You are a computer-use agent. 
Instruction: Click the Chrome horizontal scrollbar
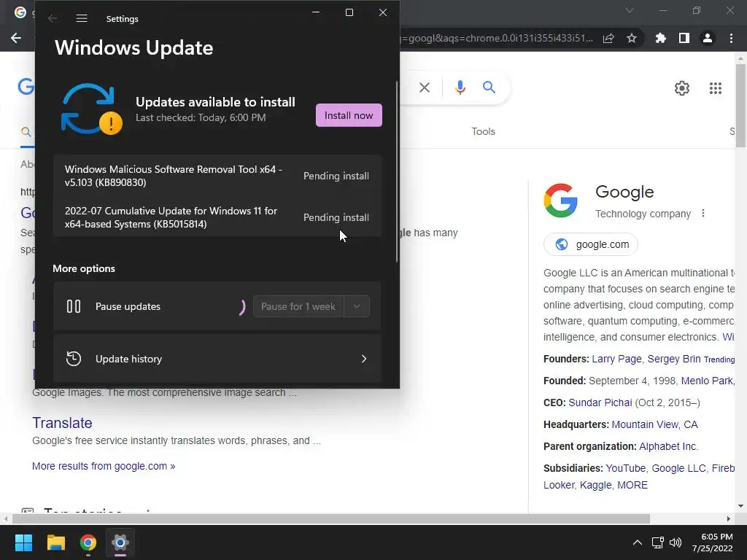click(x=331, y=518)
